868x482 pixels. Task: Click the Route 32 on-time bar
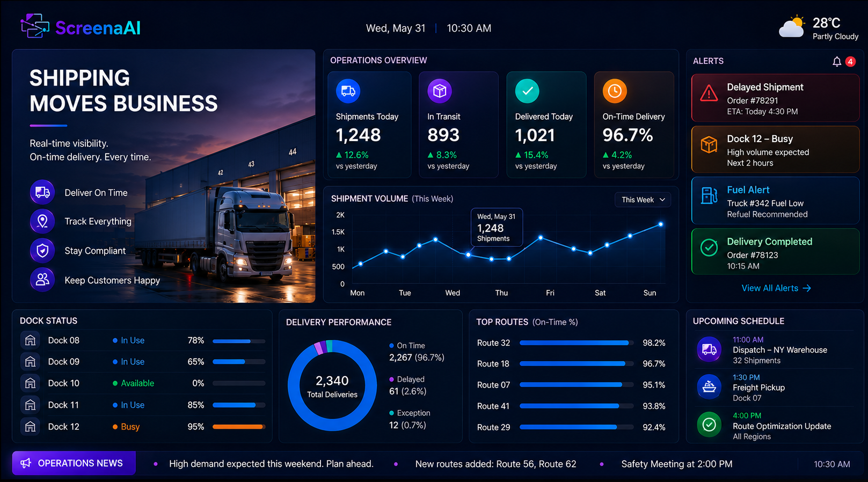tap(577, 343)
